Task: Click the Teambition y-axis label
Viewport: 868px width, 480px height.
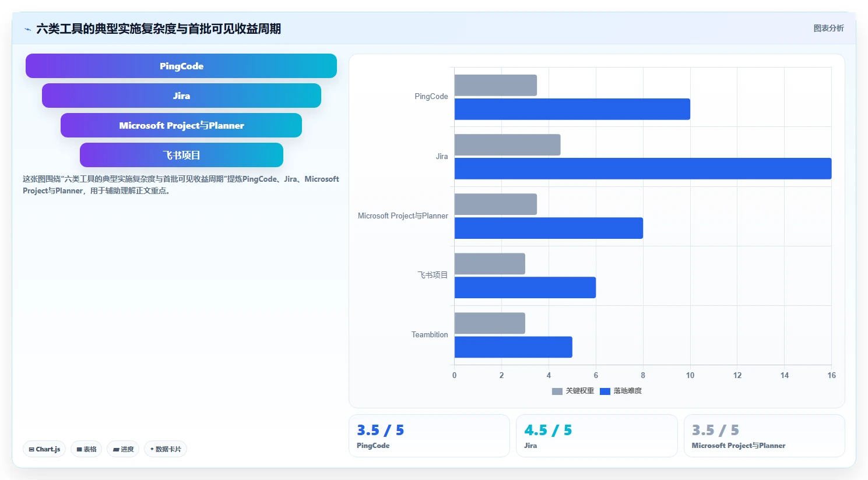Action: (x=430, y=334)
